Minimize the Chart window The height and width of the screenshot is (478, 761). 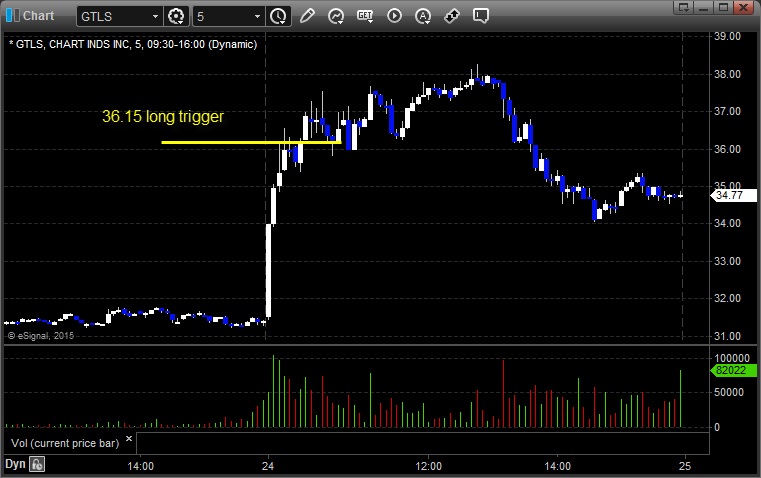tap(703, 7)
